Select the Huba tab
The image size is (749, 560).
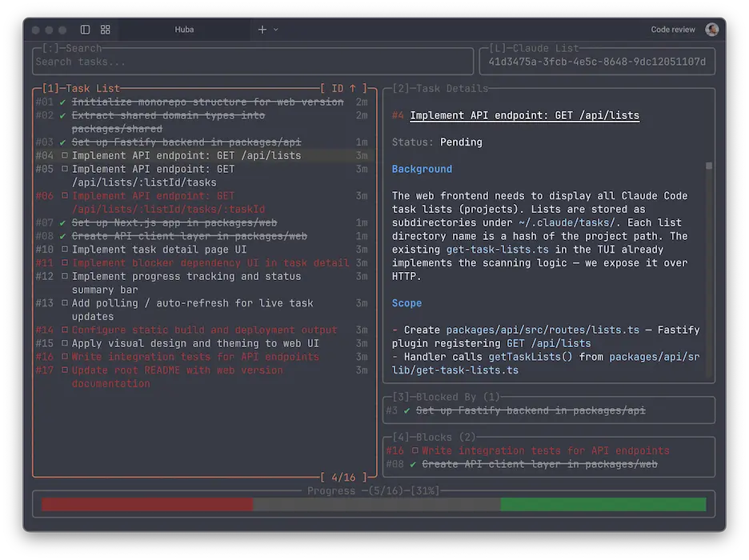click(x=184, y=29)
